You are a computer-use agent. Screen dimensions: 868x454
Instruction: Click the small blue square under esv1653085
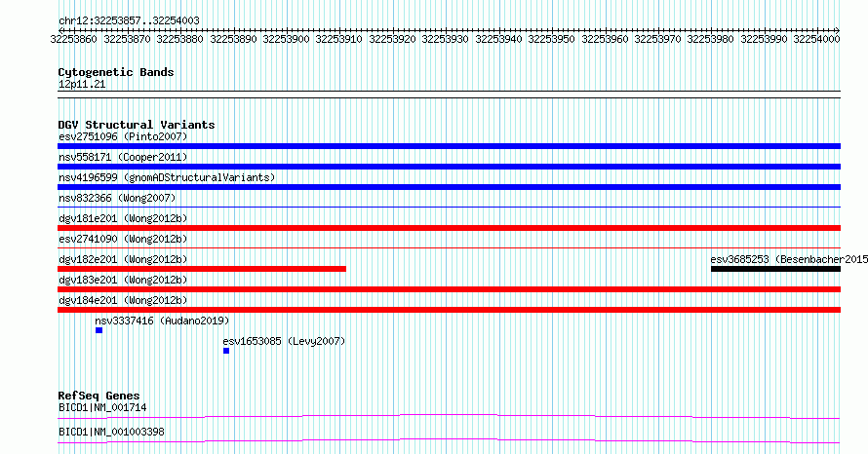click(226, 351)
